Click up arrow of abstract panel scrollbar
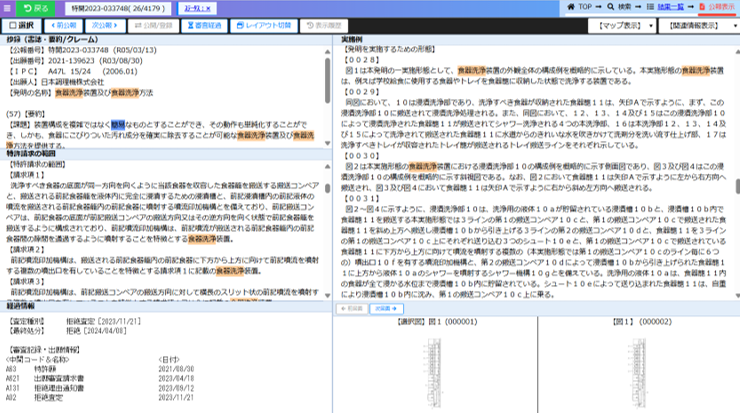740x413 pixels. [x=328, y=51]
